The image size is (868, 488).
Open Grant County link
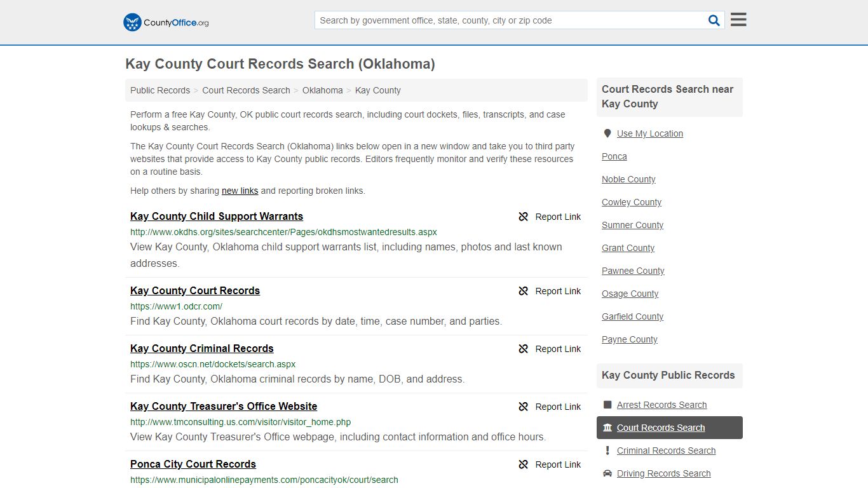(x=628, y=248)
